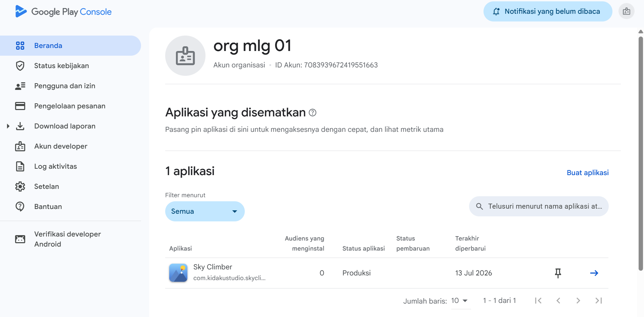The width and height of the screenshot is (644, 317).
Task: Click the org mlg 01 account avatar
Action: tap(185, 56)
